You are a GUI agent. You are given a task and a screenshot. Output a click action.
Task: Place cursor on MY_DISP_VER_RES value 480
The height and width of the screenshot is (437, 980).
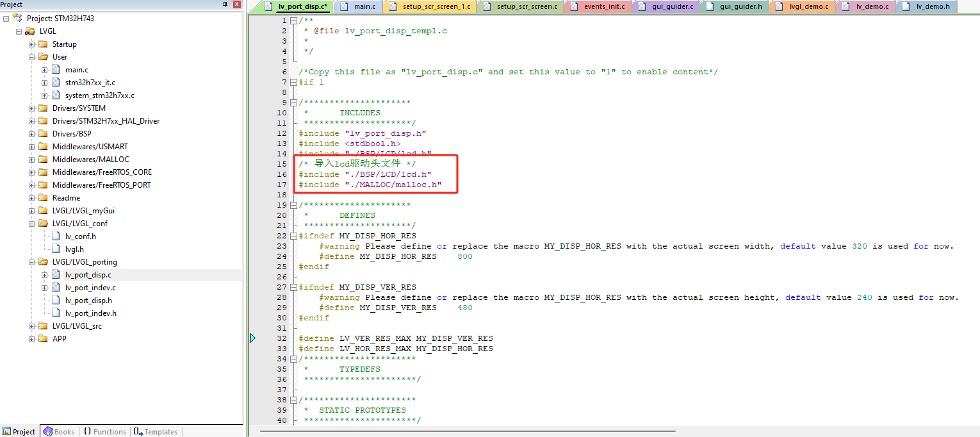coord(465,308)
